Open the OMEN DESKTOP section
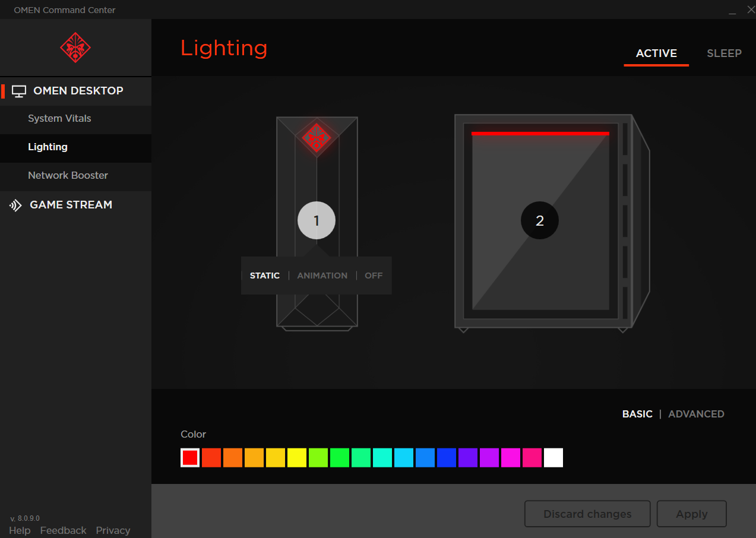This screenshot has width=756, height=538. (x=75, y=91)
